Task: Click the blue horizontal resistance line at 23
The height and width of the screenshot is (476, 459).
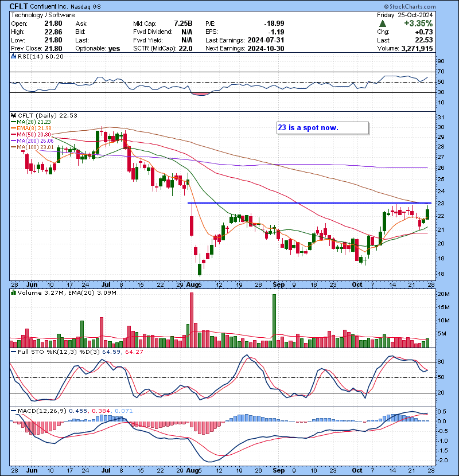Action: [310, 203]
